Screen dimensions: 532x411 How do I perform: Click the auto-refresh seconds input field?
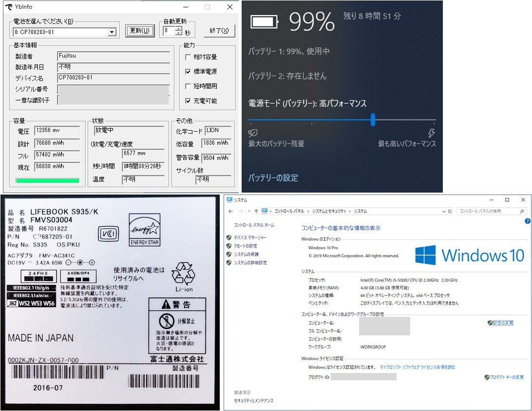pos(170,31)
